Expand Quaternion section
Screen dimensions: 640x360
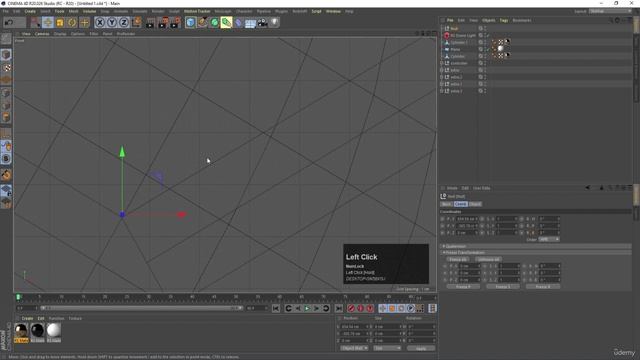[444, 246]
